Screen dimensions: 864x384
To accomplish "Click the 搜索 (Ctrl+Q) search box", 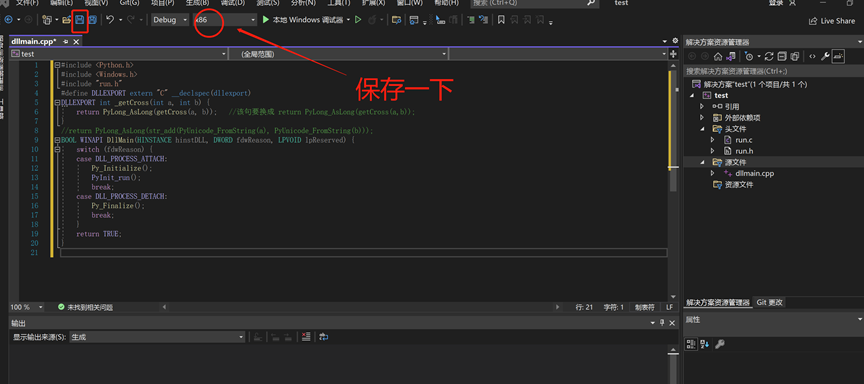I will click(x=535, y=3).
